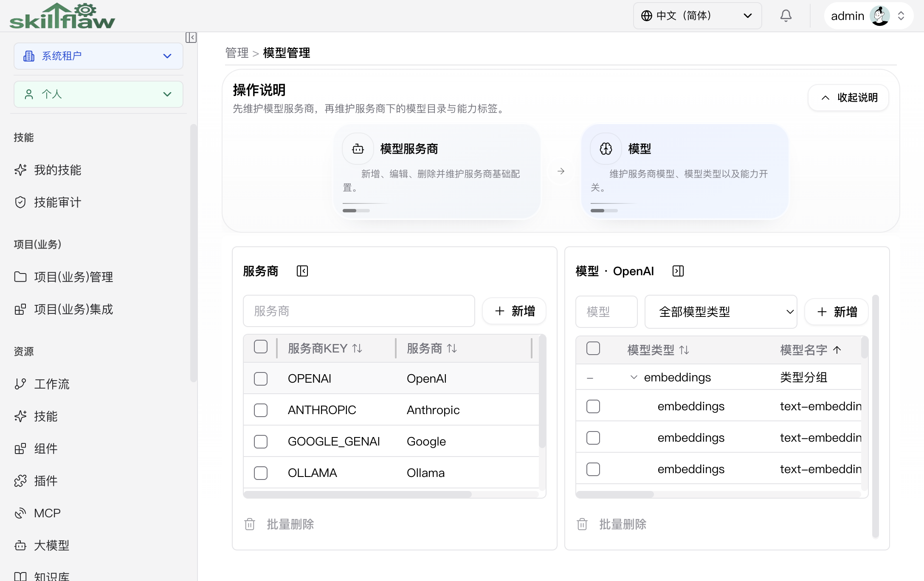The height and width of the screenshot is (581, 924).
Task: Click the arrow between guide cards
Action: [x=561, y=171]
